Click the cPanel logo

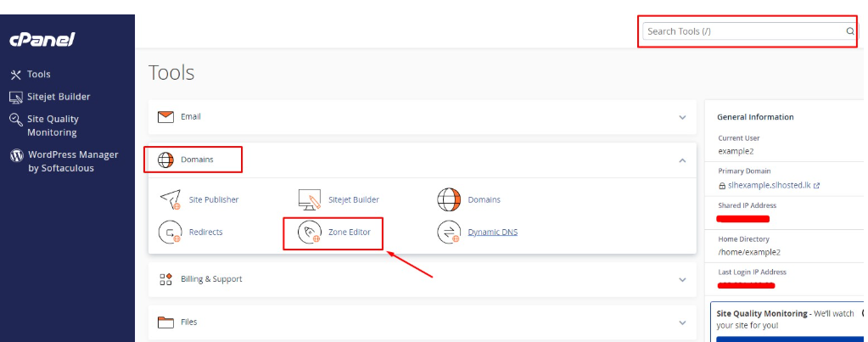[x=42, y=39]
